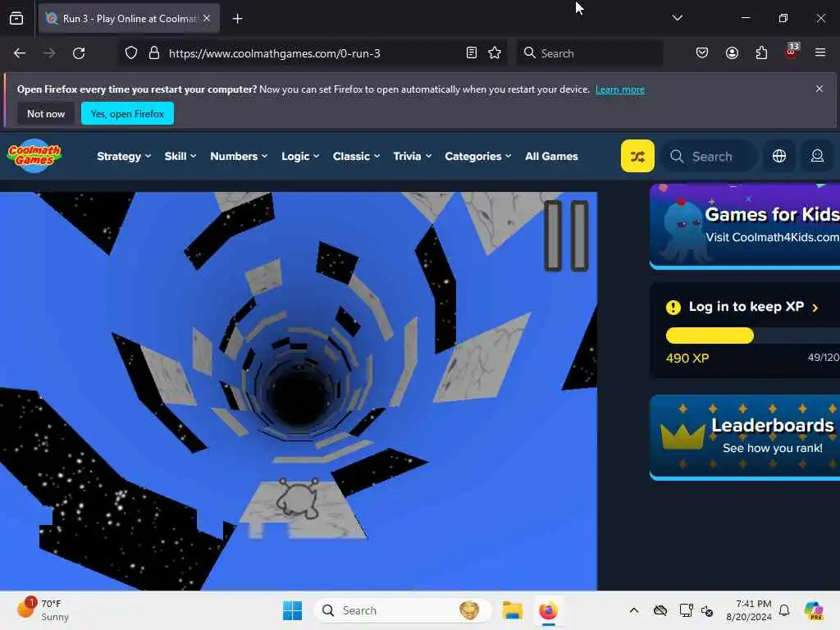Click the yellow XP progress bar
The width and height of the screenshot is (840, 630).
coord(710,336)
